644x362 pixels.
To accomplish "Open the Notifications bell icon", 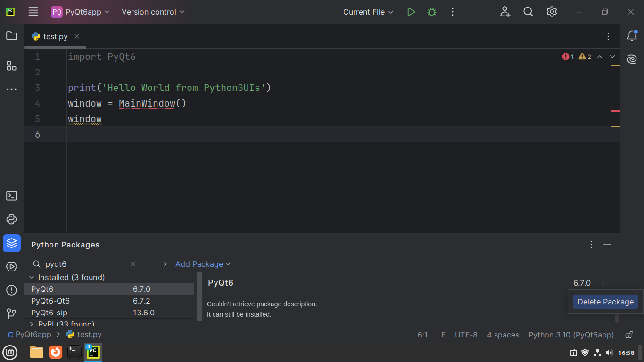I will pos(632,36).
